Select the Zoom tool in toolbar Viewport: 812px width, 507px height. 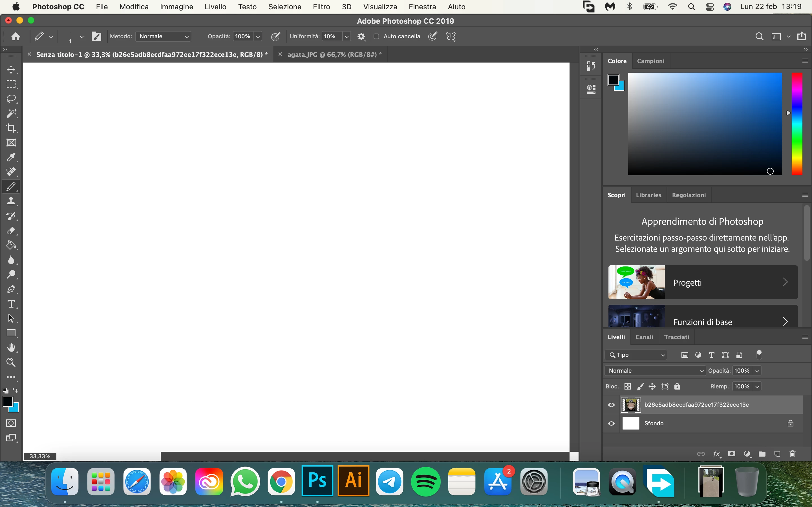[x=11, y=362]
